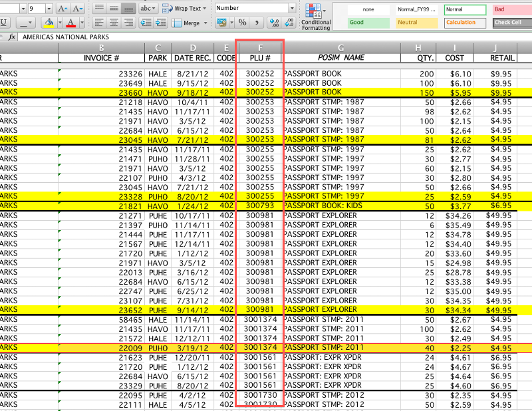Align text to middle of cell
This screenshot has height=411, width=532.
tap(114, 8)
